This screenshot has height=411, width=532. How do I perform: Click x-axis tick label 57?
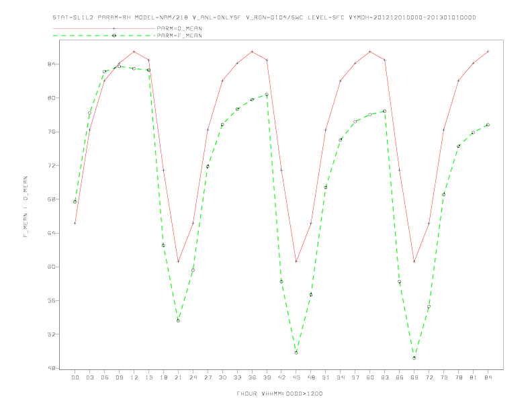[x=355, y=377]
